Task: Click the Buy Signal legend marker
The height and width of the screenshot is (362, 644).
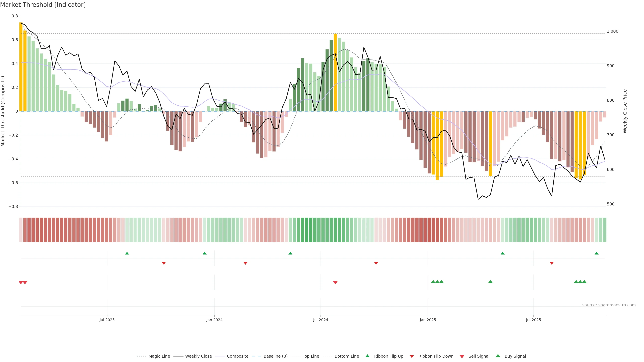Action: click(498, 356)
